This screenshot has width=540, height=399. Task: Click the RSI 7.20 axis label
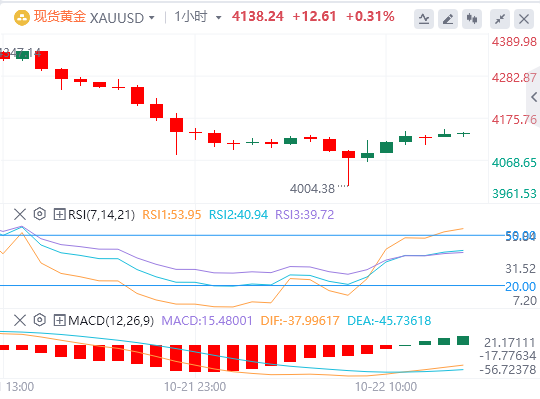[x=525, y=301]
